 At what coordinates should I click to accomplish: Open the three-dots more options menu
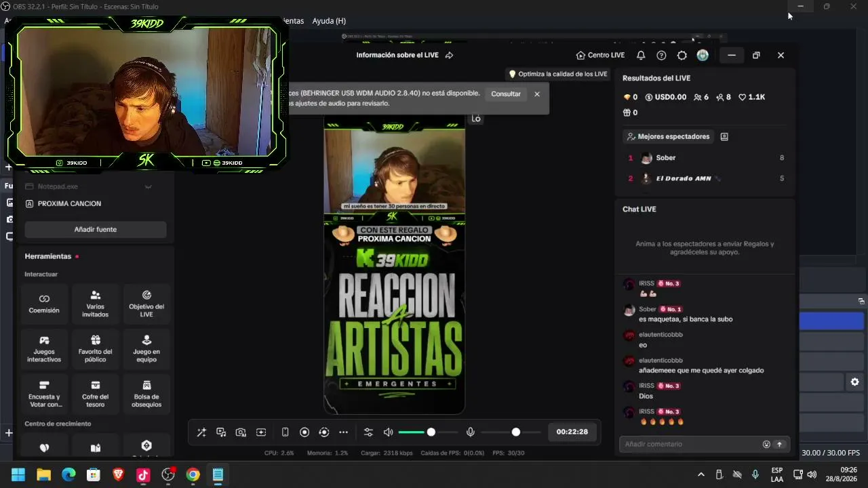tap(343, 432)
